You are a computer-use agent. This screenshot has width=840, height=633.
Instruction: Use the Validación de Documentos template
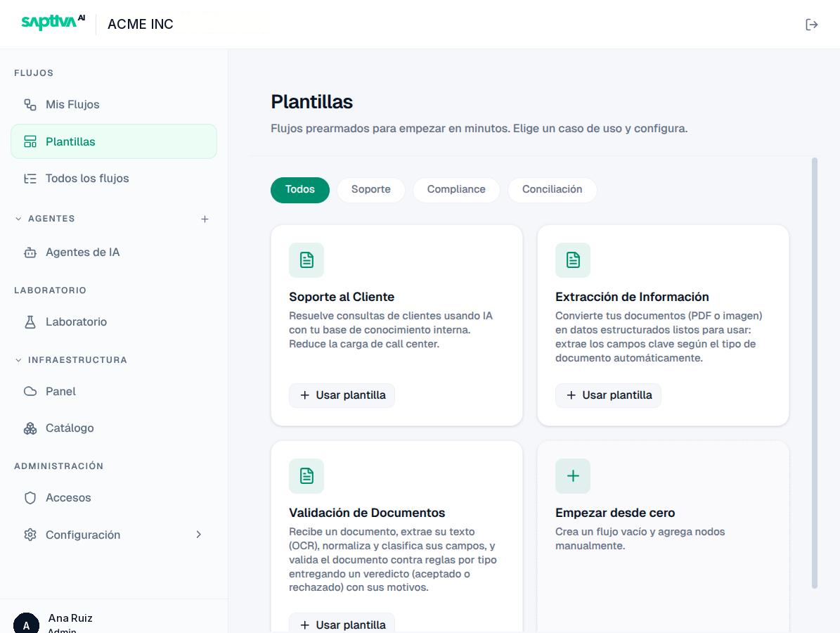click(x=342, y=625)
